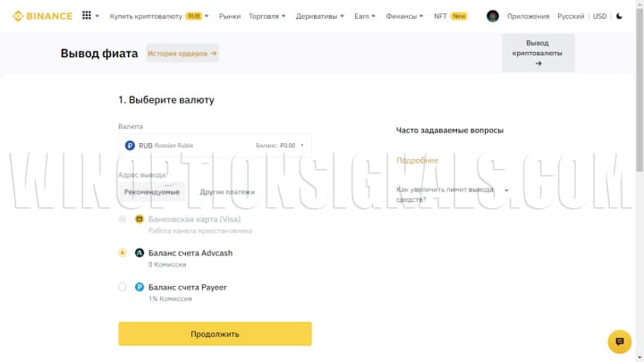Select Банковская карта (Visa) radio button
The height and width of the screenshot is (362, 644).
click(123, 219)
